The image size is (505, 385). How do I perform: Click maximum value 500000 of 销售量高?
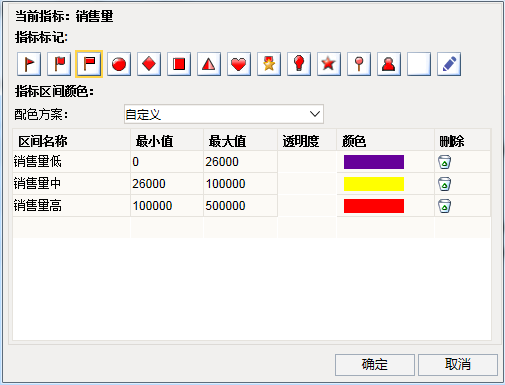point(240,206)
